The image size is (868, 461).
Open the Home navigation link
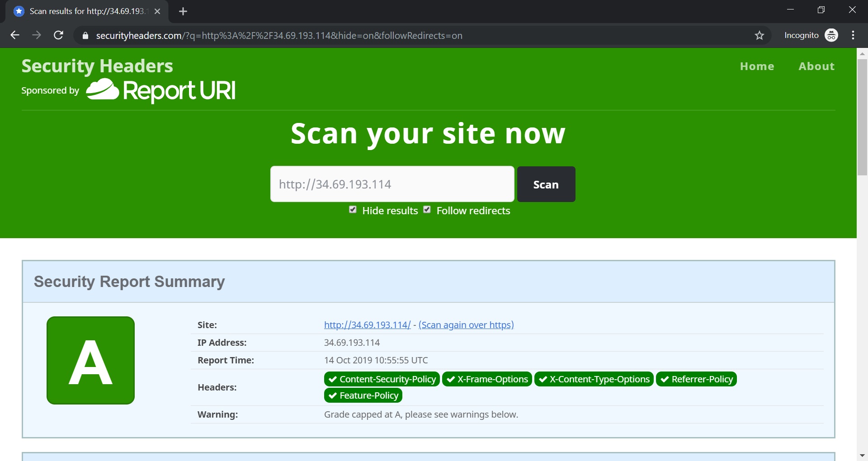click(757, 66)
